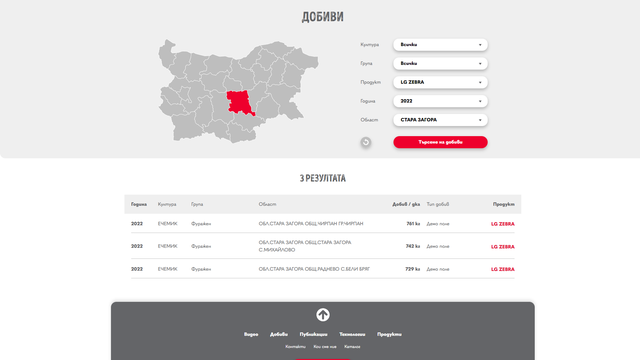Click the С.МИХАЙЛОВО location cell

click(305, 246)
